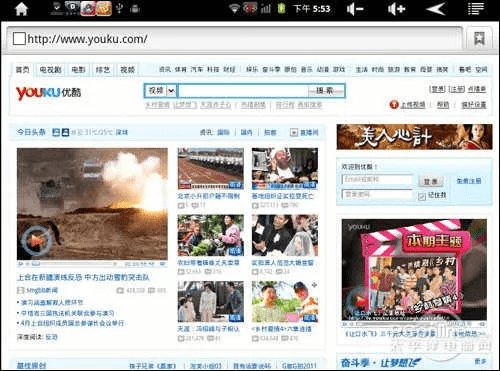
Task: Click the 上传视频 link
Action: (x=413, y=105)
